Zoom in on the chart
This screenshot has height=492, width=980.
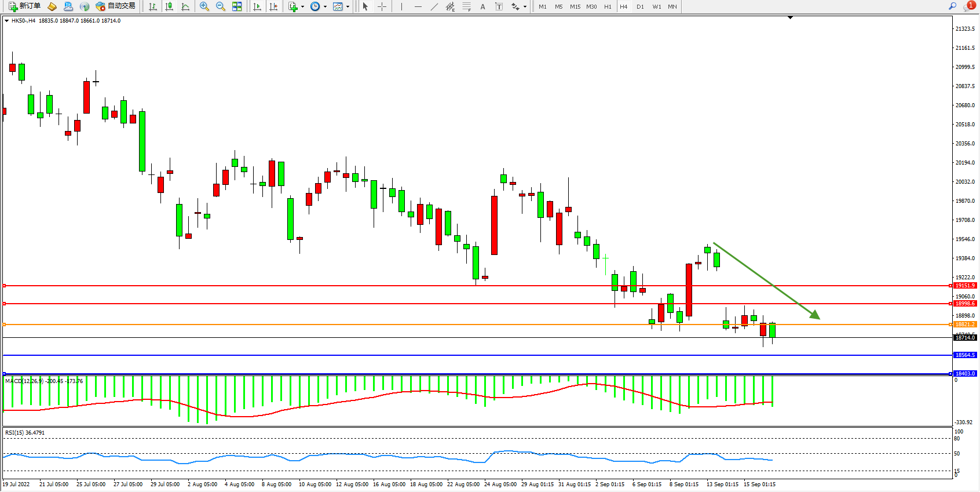[204, 6]
